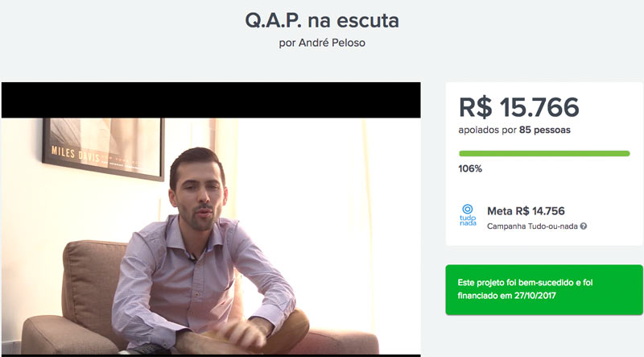
Task: Click the Miles Davis poster in video
Action: 103,147
